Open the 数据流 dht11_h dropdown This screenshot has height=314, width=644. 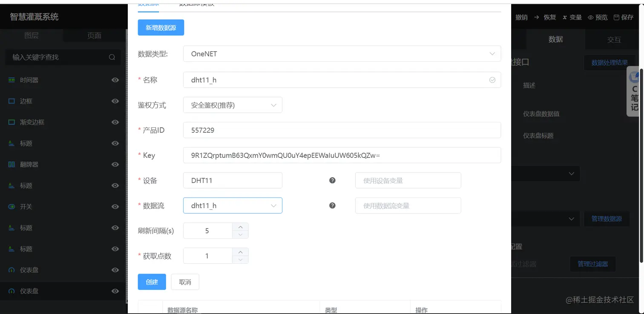coord(233,206)
